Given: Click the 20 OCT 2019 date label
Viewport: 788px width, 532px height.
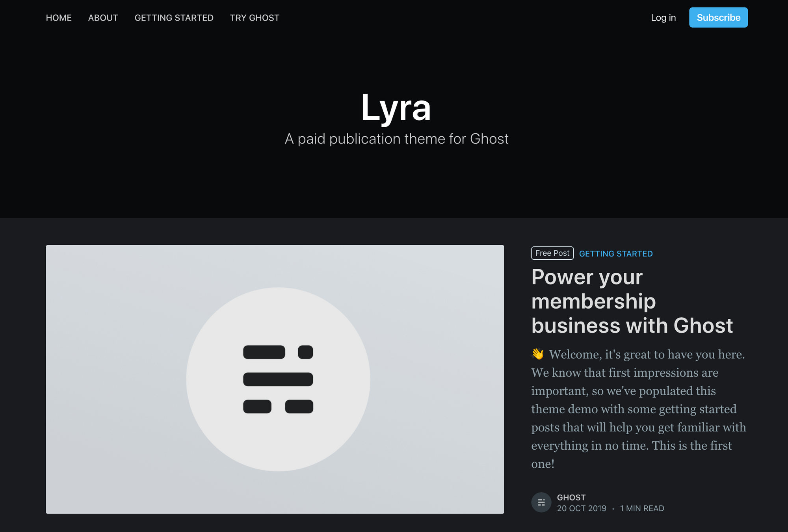Looking at the screenshot, I should tap(581, 508).
